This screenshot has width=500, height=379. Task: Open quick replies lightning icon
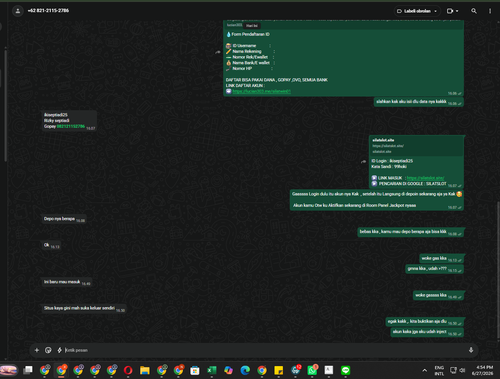click(x=60, y=350)
